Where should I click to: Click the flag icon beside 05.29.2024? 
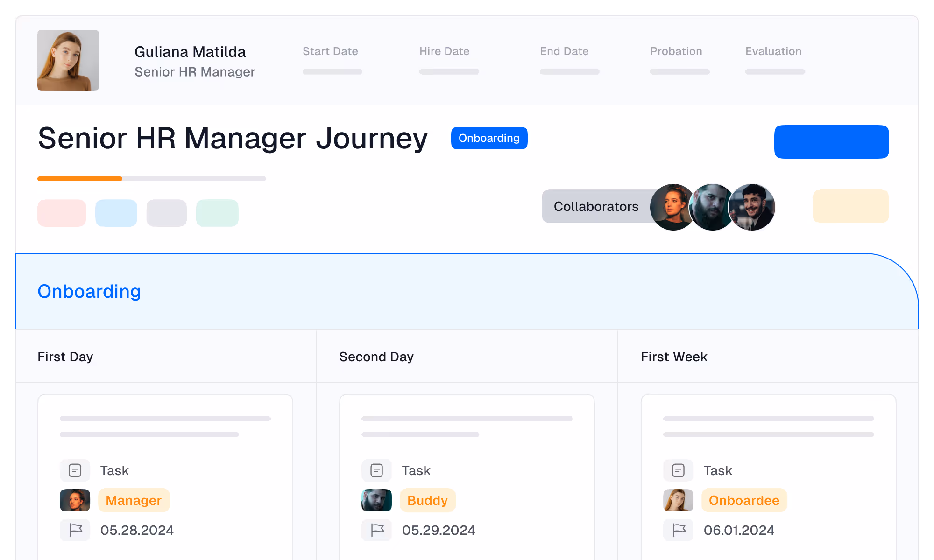point(376,530)
